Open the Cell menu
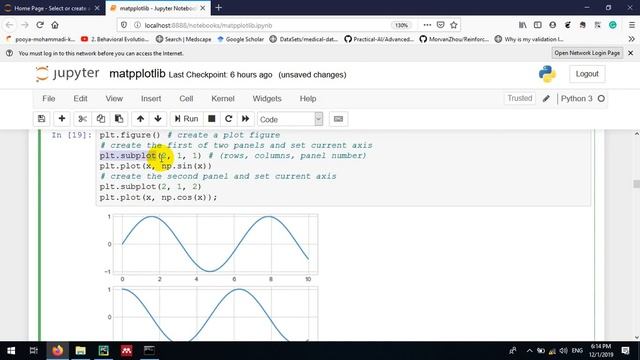Viewport: 640px width, 360px height. coord(186,99)
